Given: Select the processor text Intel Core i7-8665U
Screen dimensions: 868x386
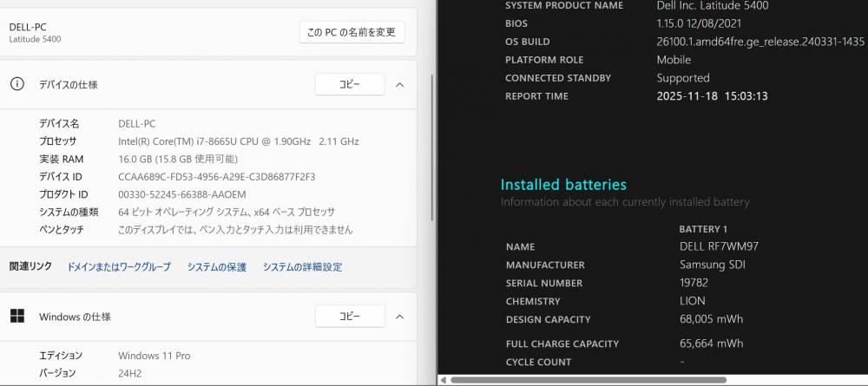Looking at the screenshot, I should point(239,141).
